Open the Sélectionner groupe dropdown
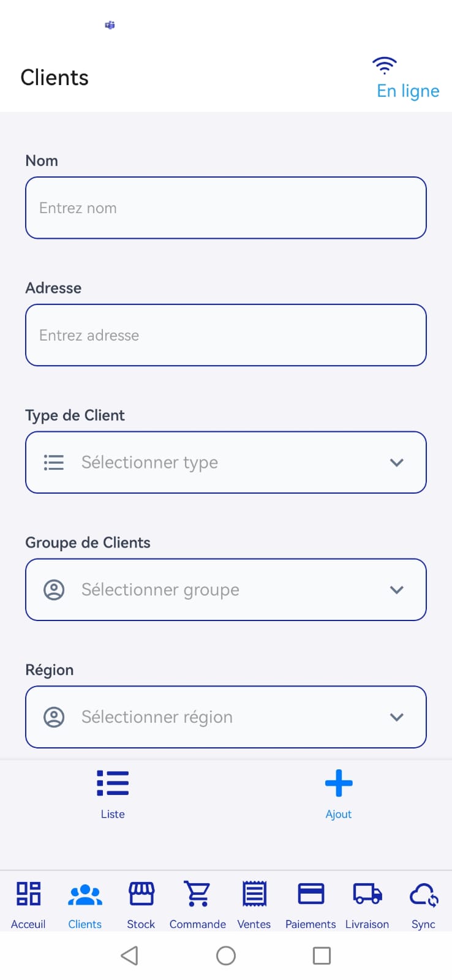Screen dimensions: 452x980 pyautogui.click(x=225, y=590)
